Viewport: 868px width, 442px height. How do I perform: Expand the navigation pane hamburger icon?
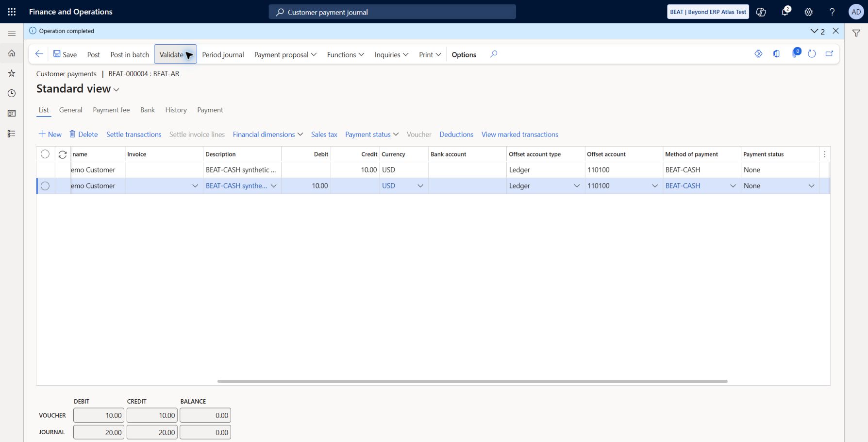pos(12,34)
